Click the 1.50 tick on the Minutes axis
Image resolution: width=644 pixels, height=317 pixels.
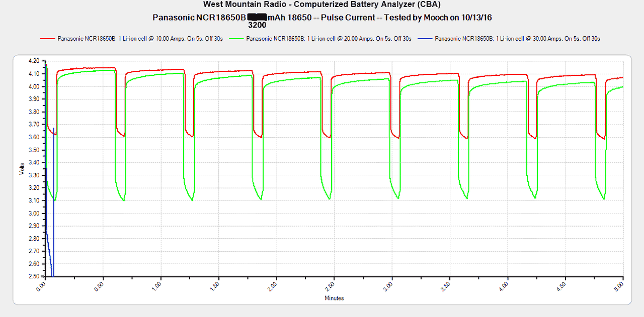coord(216,286)
